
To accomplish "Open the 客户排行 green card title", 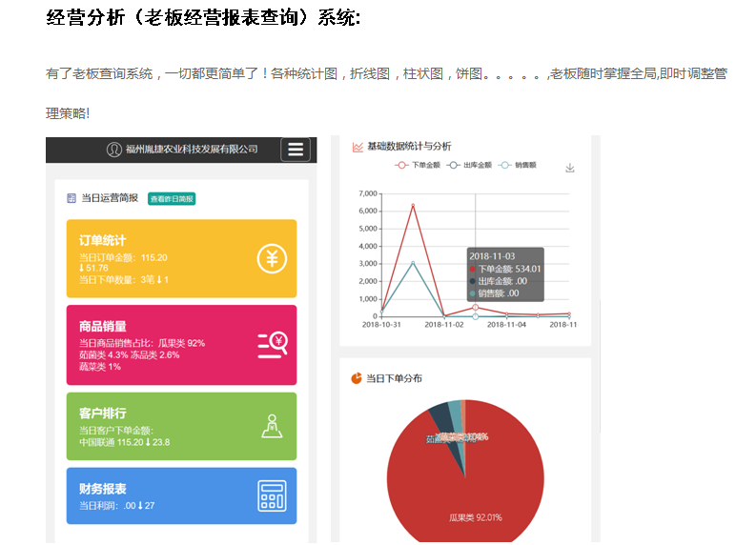I will pos(103,413).
